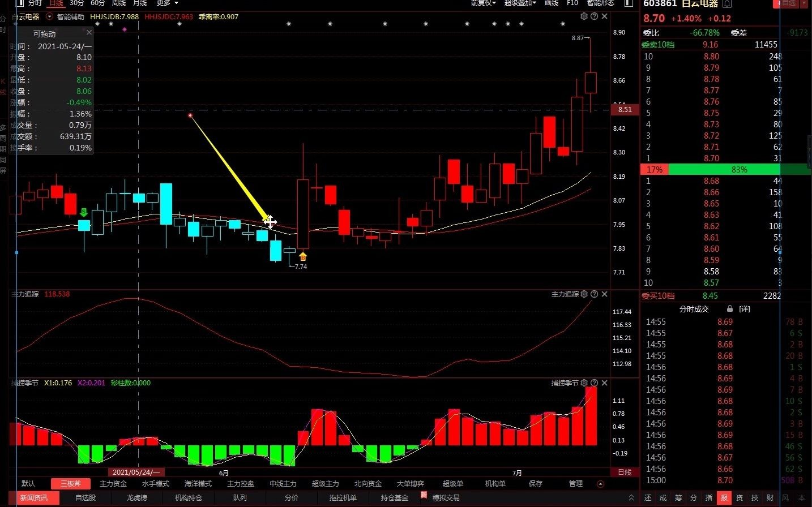Open help icon for main chart panel
The image size is (812, 507).
point(594,16)
